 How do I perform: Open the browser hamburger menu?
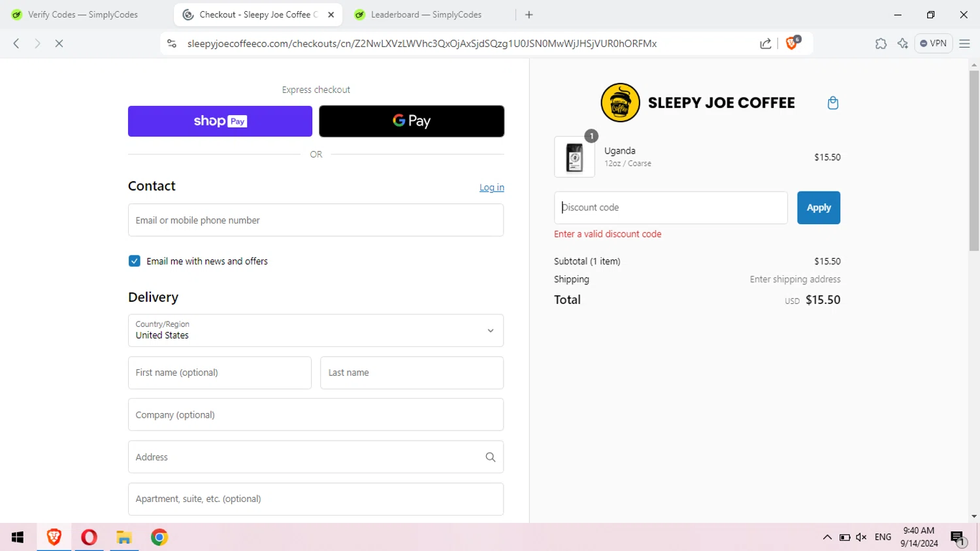tap(964, 43)
